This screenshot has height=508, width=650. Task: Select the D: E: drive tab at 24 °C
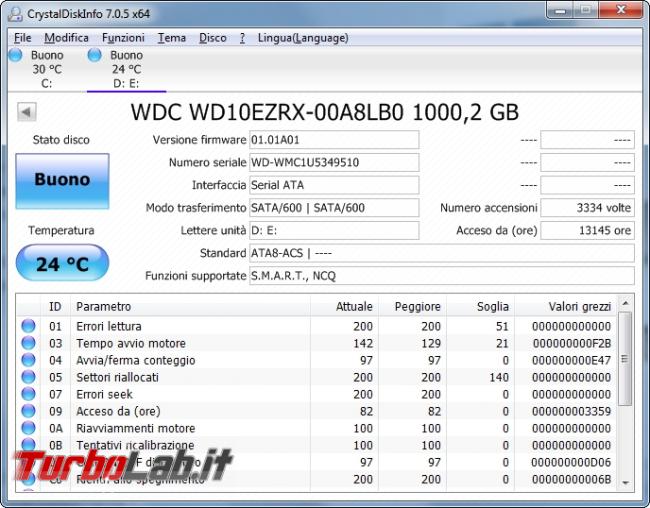(x=126, y=69)
